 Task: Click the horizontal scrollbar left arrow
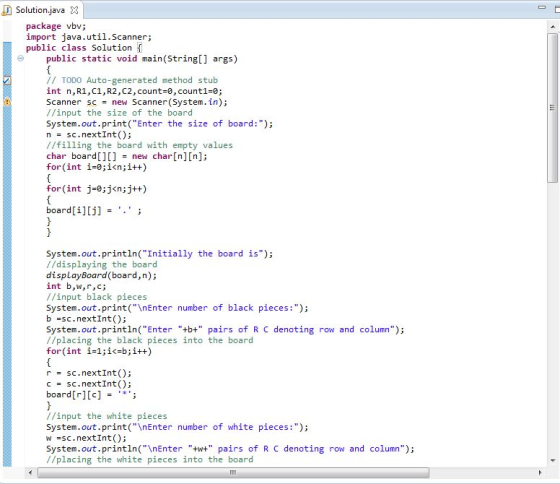(x=30, y=473)
